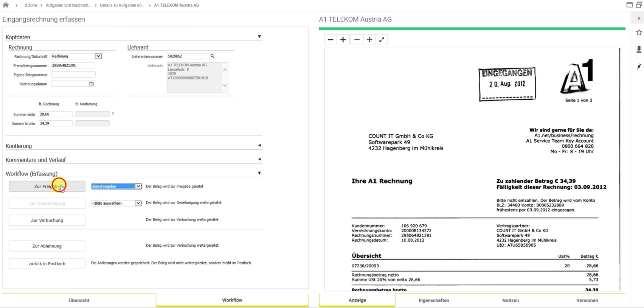Click the Zur Verbuchung button
The height and width of the screenshot is (308, 644).
pos(47,220)
